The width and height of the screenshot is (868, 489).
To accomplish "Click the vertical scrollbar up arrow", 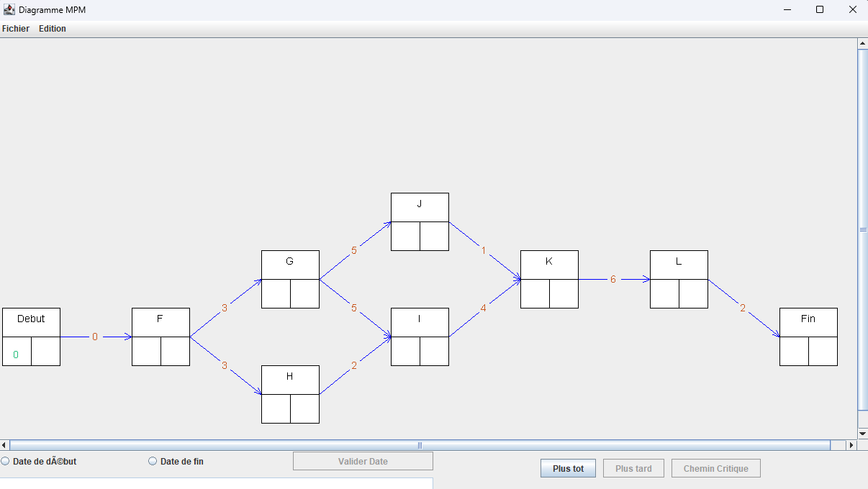I will (x=862, y=43).
